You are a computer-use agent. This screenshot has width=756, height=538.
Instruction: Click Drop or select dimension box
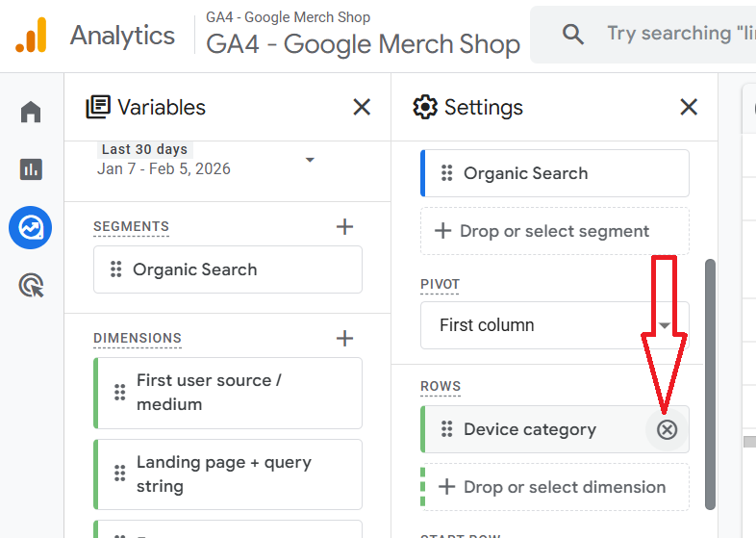click(555, 487)
